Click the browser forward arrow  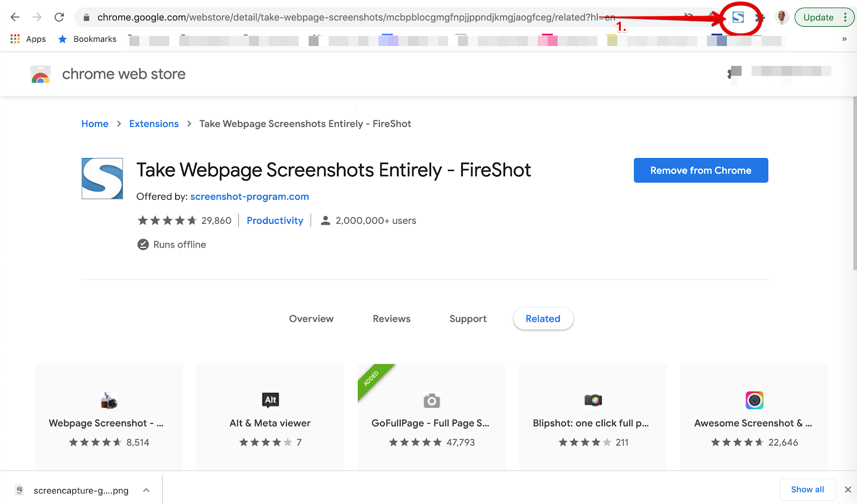click(x=37, y=17)
